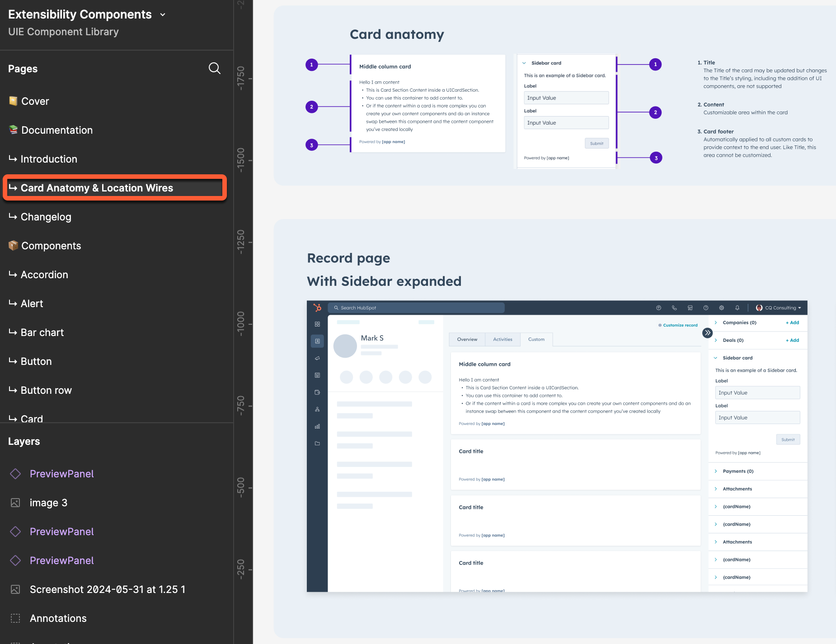
Task: Click the double-chevron sidebar collapse button
Action: (x=708, y=333)
